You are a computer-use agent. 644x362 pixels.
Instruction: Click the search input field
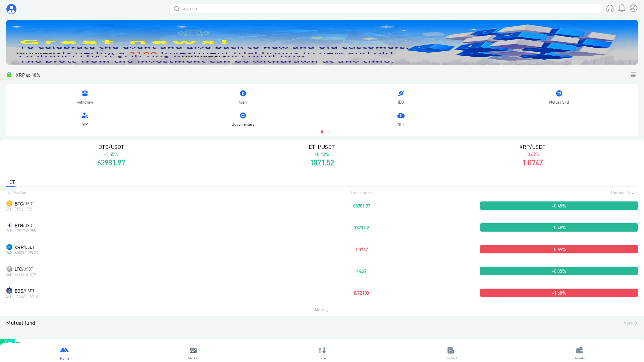coord(386,8)
